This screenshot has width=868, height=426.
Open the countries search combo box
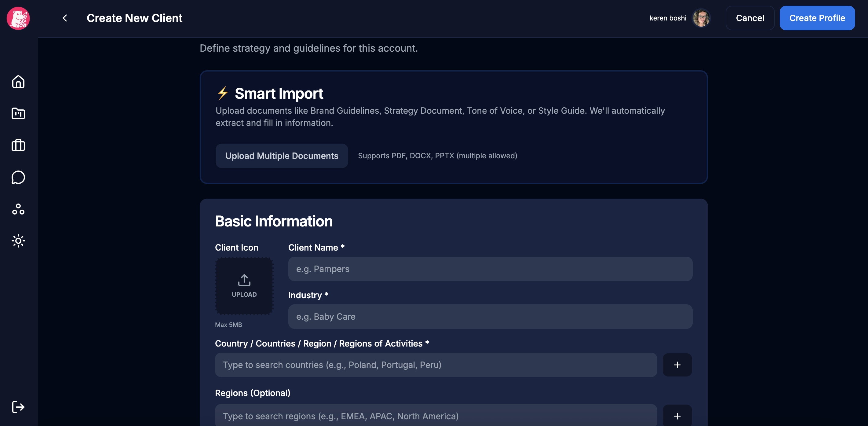[x=436, y=365]
